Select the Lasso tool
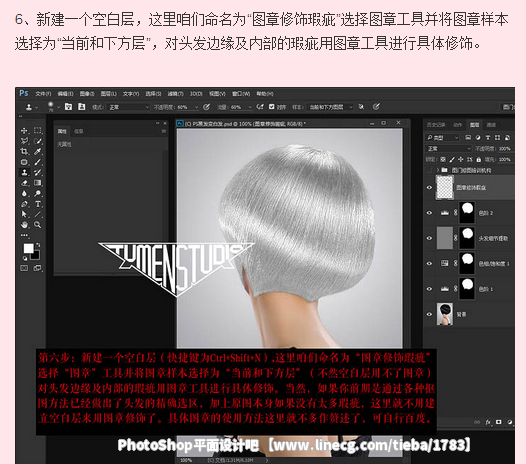This screenshot has height=464, width=526. click(24, 141)
